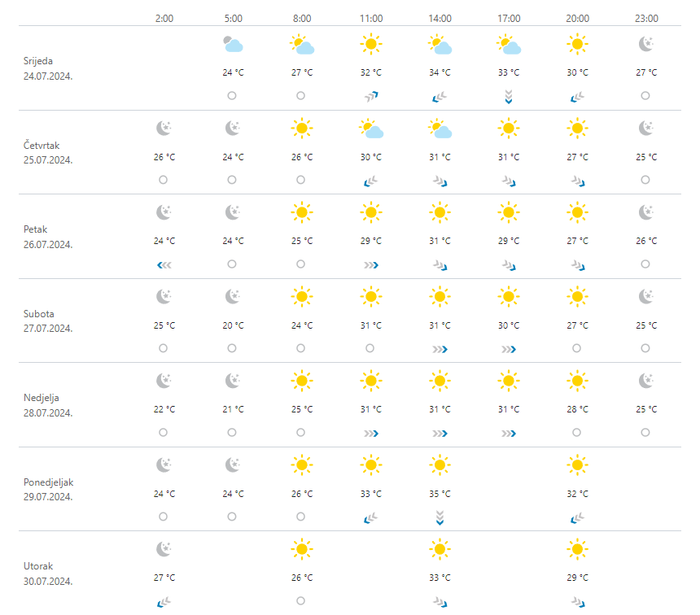Screen dimensions: 700x615
Task: Click Ponedjeljak 29.07.2024. row label
Action: [x=49, y=490]
